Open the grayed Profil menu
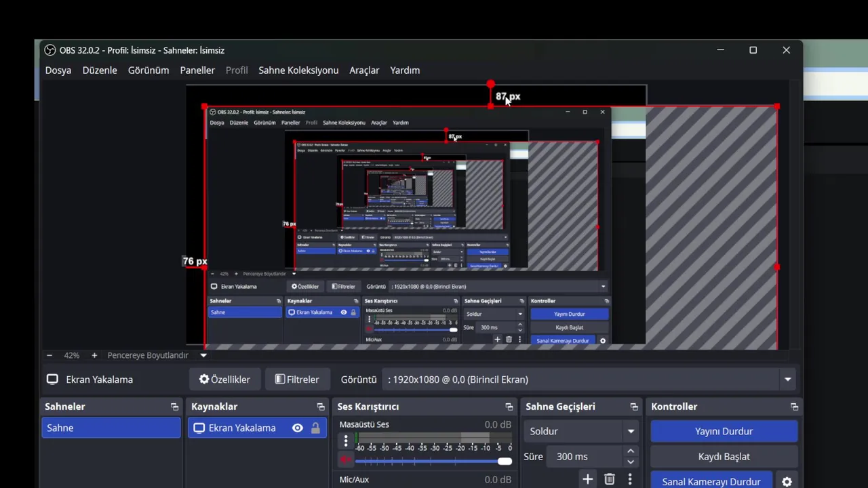 point(237,70)
